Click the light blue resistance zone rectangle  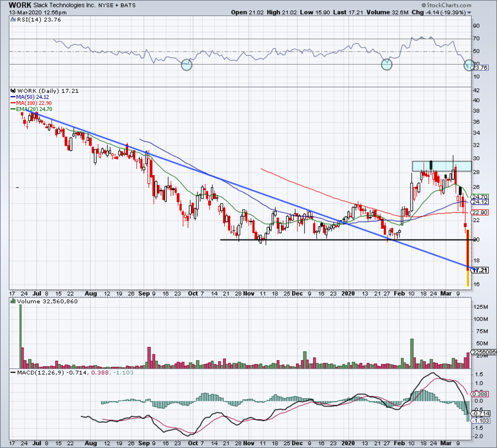(442, 166)
